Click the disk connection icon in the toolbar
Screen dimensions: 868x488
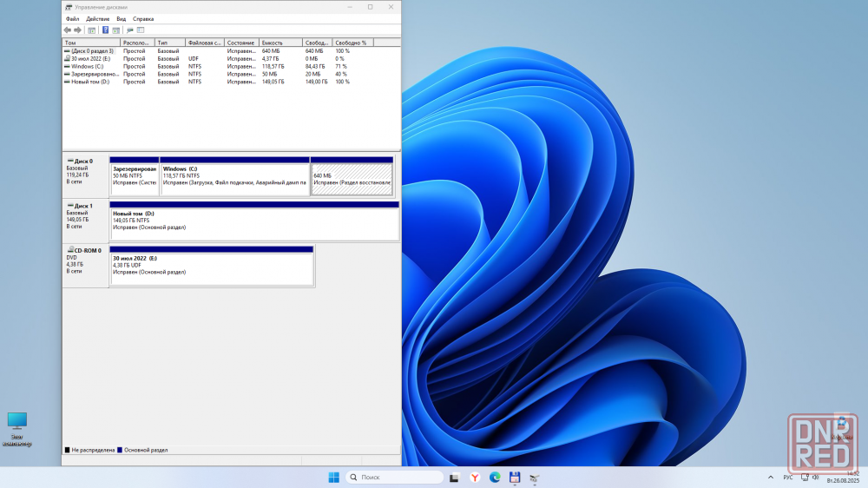(x=130, y=30)
